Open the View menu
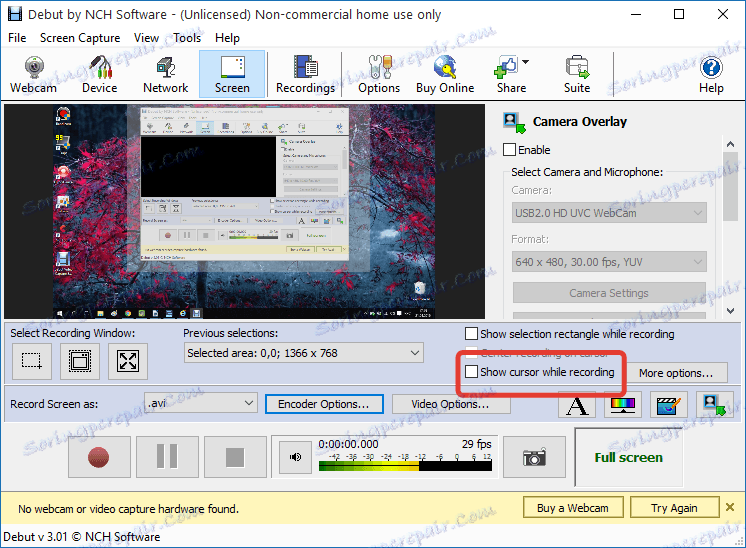The height and width of the screenshot is (548, 746). pyautogui.click(x=146, y=38)
